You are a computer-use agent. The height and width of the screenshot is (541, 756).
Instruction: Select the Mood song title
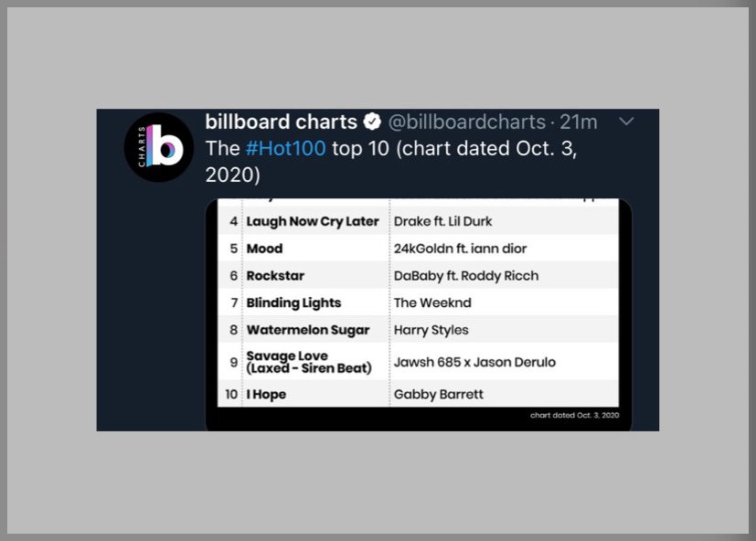point(264,249)
